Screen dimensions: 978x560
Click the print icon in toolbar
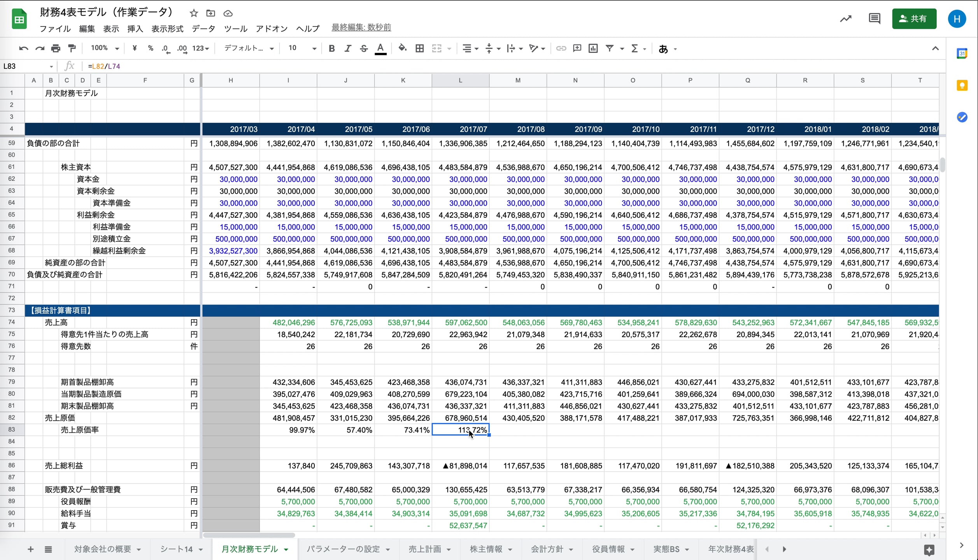56,48
